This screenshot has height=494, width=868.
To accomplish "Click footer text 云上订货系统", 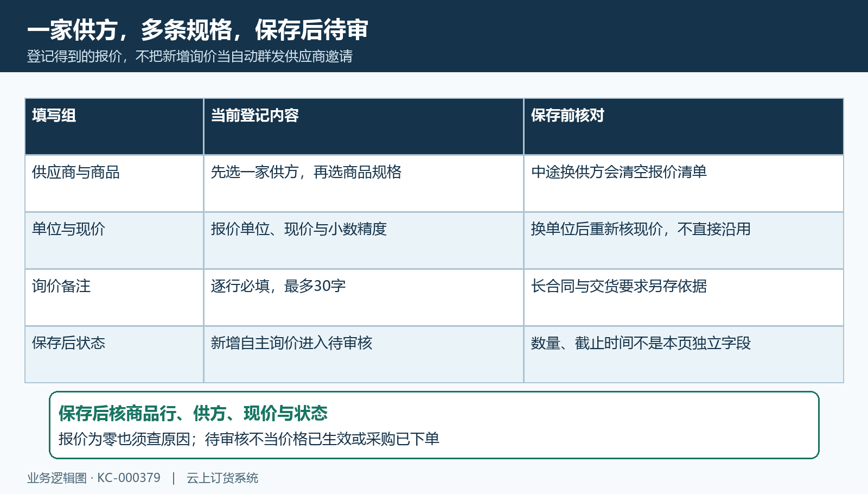I will coord(222,478).
